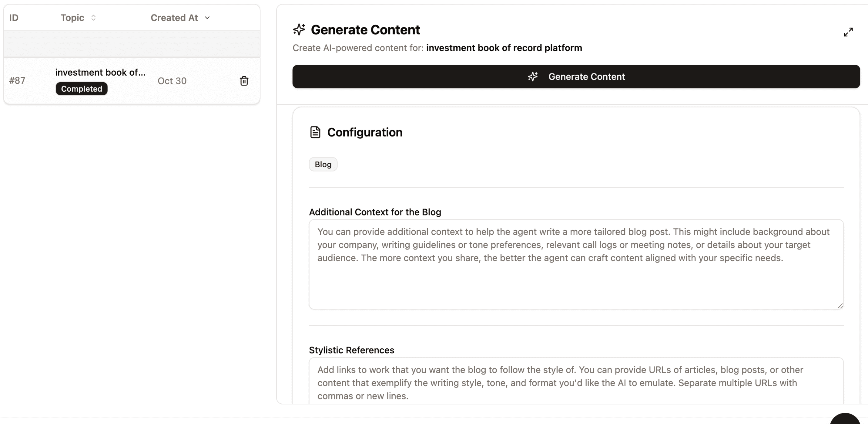Delete the investment book topic row
The height and width of the screenshot is (424, 868).
[244, 81]
